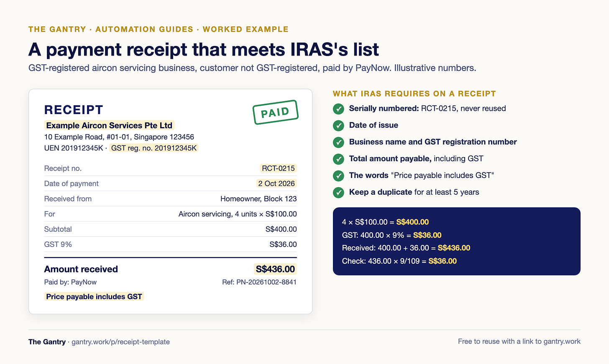This screenshot has height=364, width=609.
Task: Click Keep a duplicate for at least 5 years
Action: coord(414,192)
